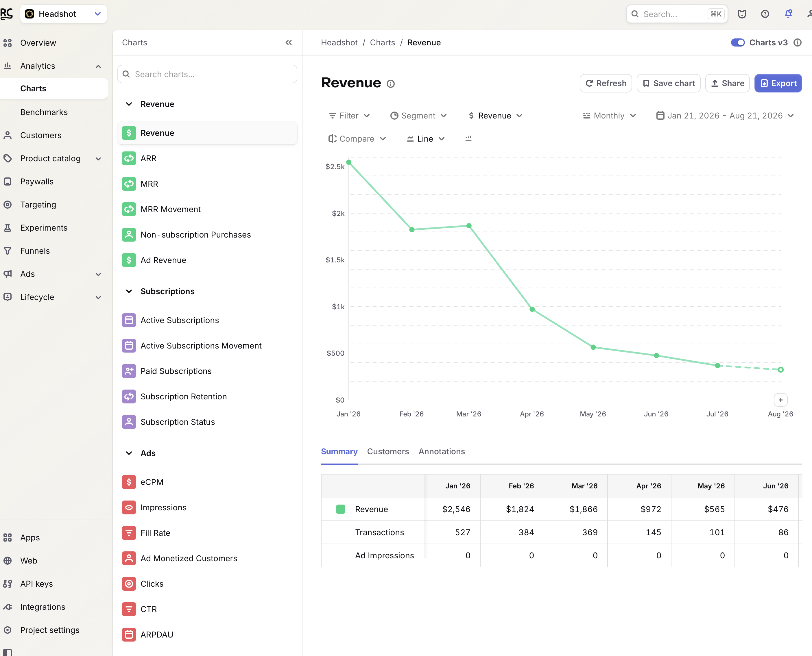
Task: Click the info icon beside Revenue title
Action: tap(390, 84)
